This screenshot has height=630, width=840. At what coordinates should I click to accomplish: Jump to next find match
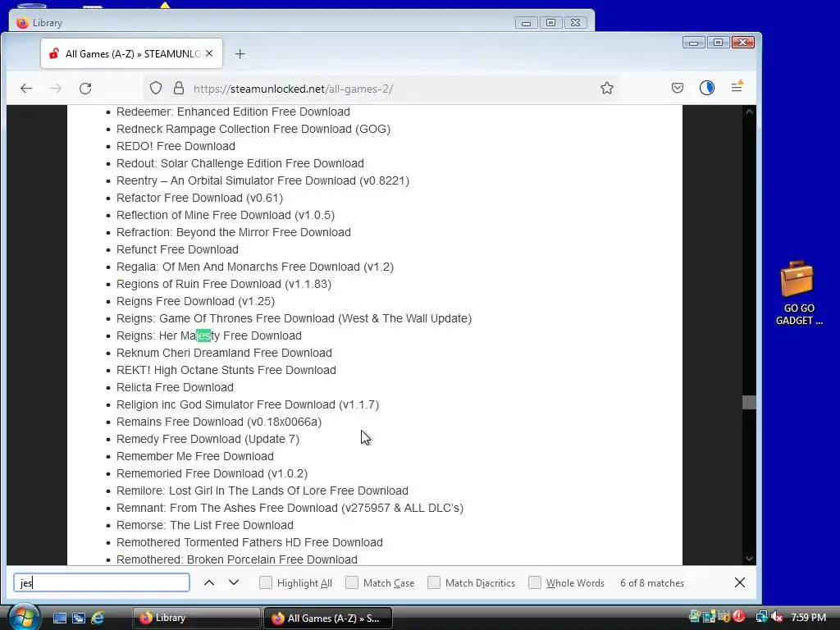point(234,583)
